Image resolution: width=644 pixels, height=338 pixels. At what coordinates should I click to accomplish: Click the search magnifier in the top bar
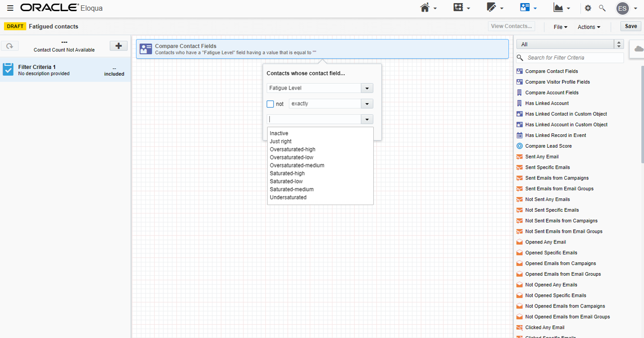[602, 8]
